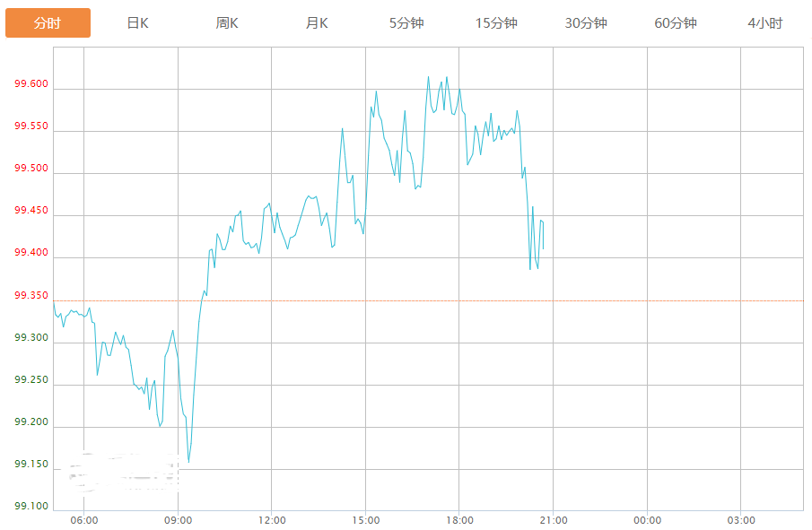Select the 60分钟 interval tab
Image resolution: width=812 pixels, height=530 pixels.
676,23
